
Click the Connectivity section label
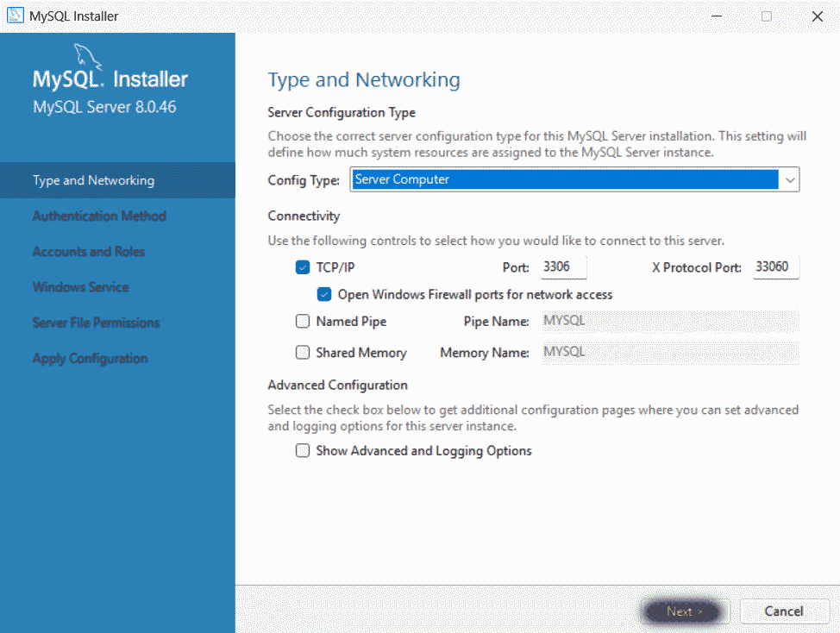pos(304,216)
